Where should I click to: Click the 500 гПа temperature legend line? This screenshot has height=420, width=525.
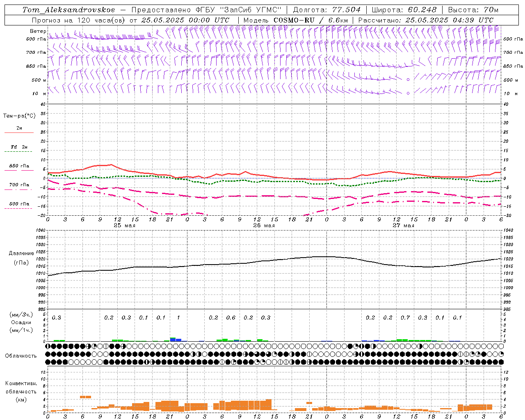(x=19, y=208)
